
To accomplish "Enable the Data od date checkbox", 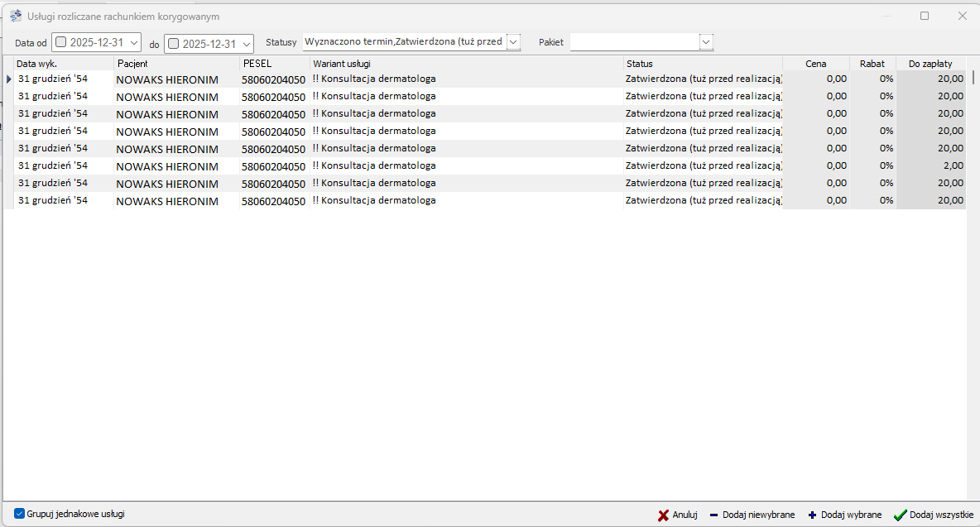I will tap(61, 43).
